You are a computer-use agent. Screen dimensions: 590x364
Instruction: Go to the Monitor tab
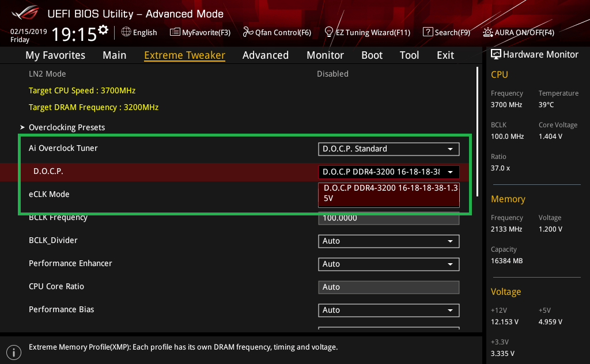325,55
